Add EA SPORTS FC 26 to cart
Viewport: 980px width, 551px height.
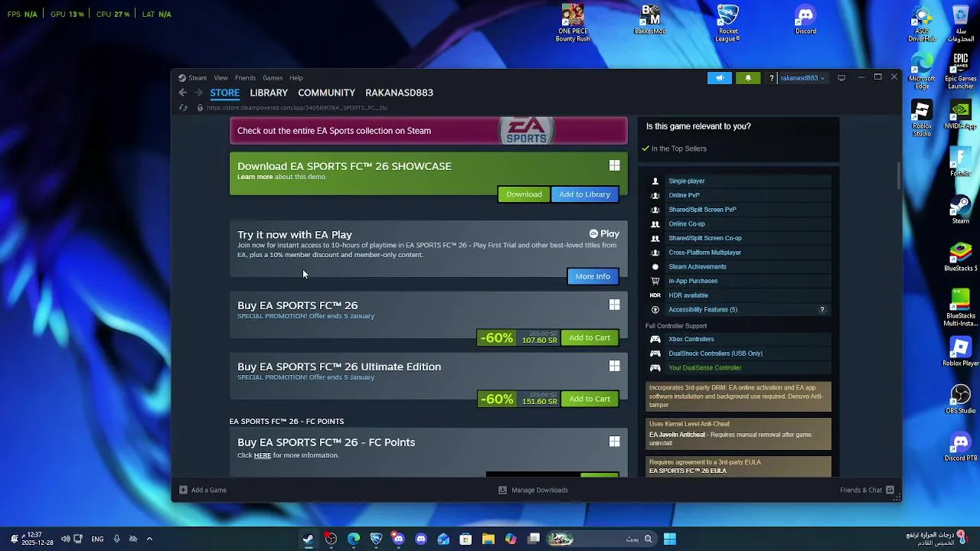point(590,337)
